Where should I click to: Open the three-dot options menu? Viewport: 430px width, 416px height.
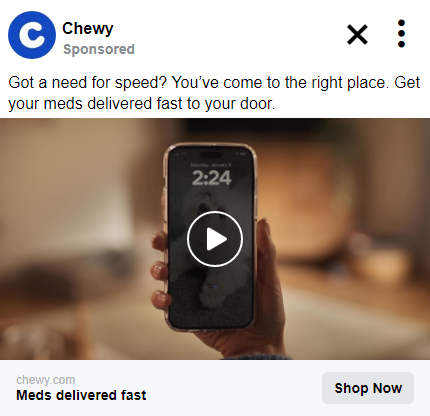[401, 34]
